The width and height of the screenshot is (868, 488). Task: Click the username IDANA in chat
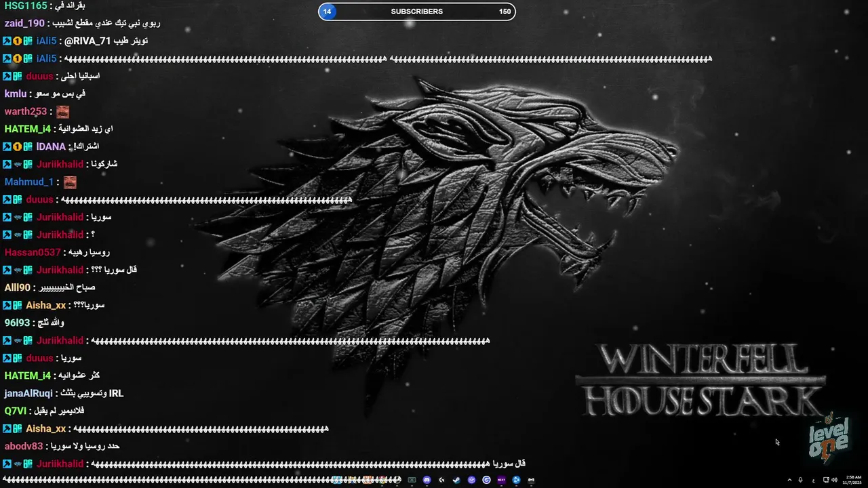click(51, 146)
